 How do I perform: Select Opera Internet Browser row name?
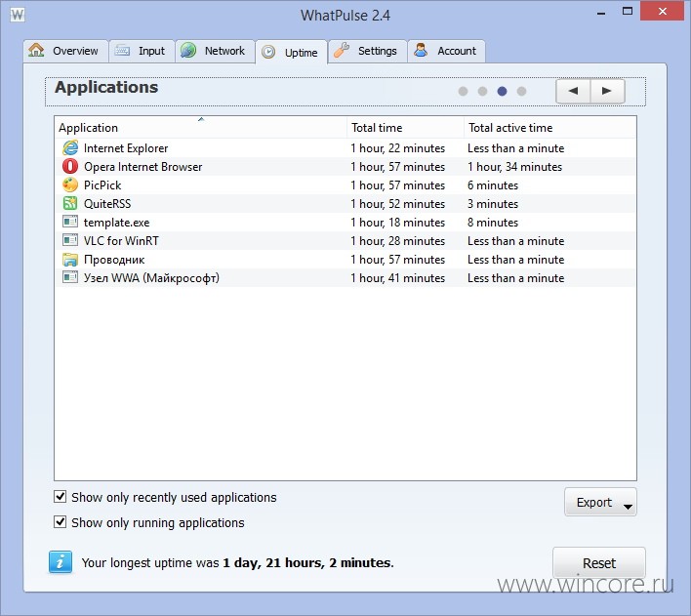pyautogui.click(x=142, y=167)
